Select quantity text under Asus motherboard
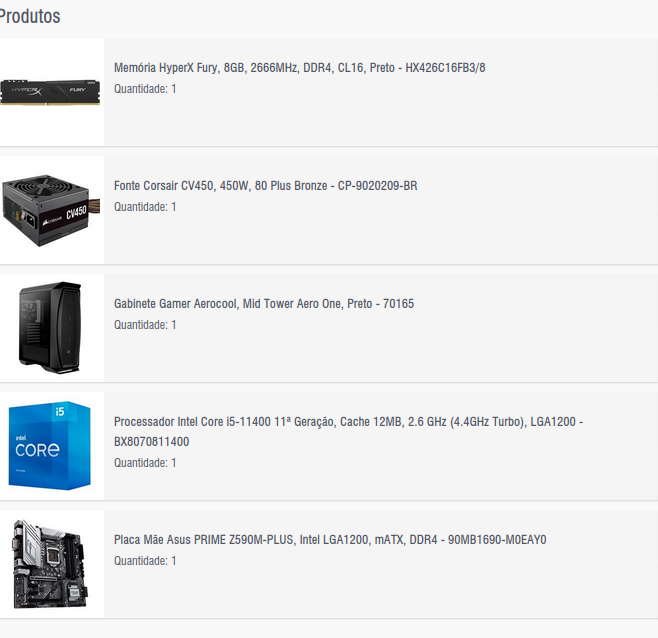 coord(145,561)
